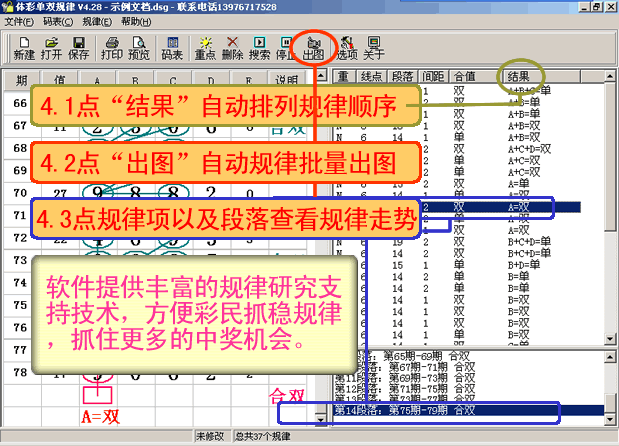Click period 74 in the grid
619x446 pixels.
(20, 283)
